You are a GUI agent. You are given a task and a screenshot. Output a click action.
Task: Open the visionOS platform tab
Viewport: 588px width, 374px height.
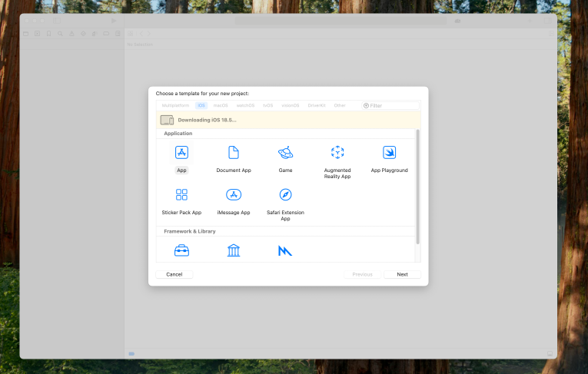click(x=291, y=105)
